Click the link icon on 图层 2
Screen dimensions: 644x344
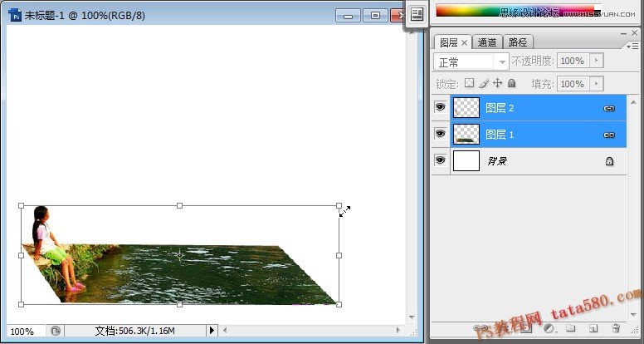[x=608, y=109]
